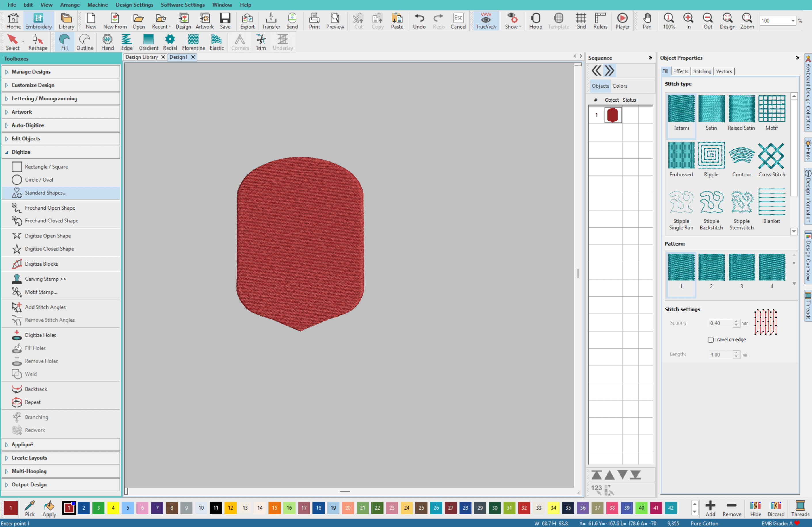Viewport: 812px width, 527px height.
Task: Open the Software Settings menu
Action: (182, 5)
